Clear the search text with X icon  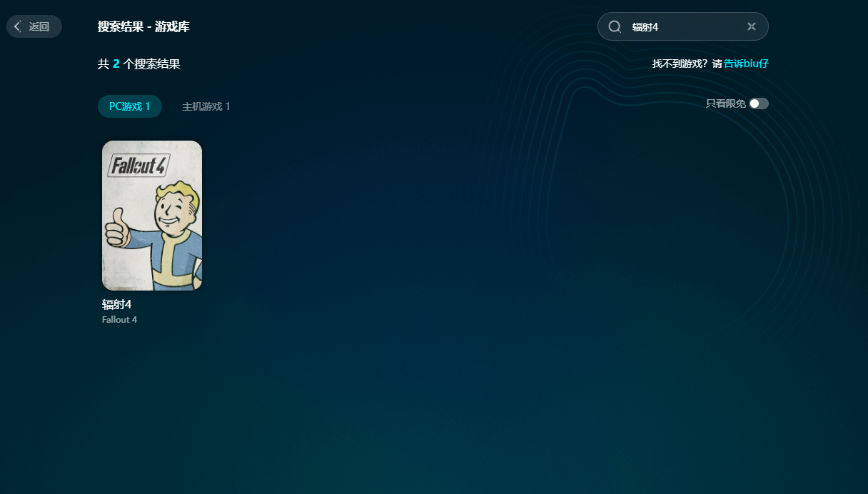(751, 26)
